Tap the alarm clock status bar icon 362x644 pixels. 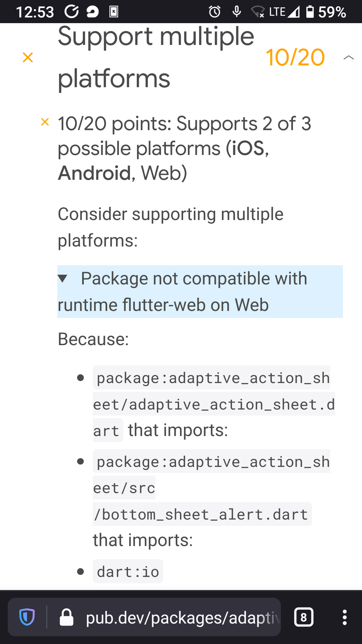coord(215,11)
